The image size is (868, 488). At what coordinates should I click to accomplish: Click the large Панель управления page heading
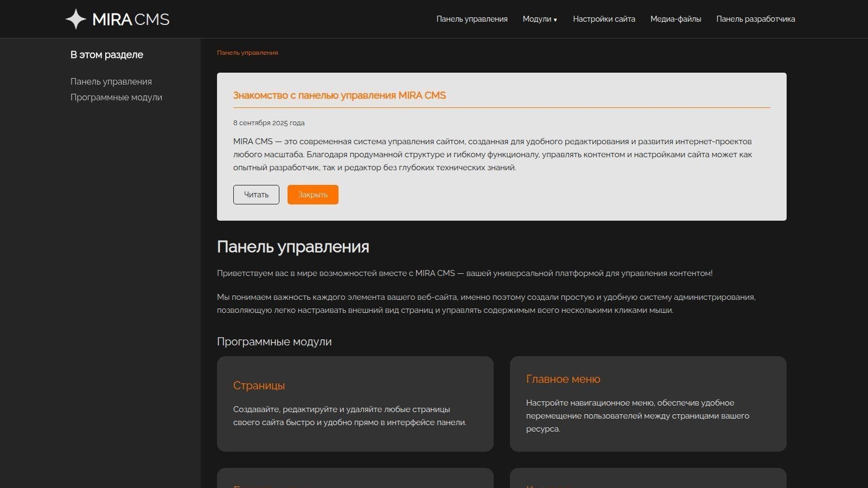point(293,247)
